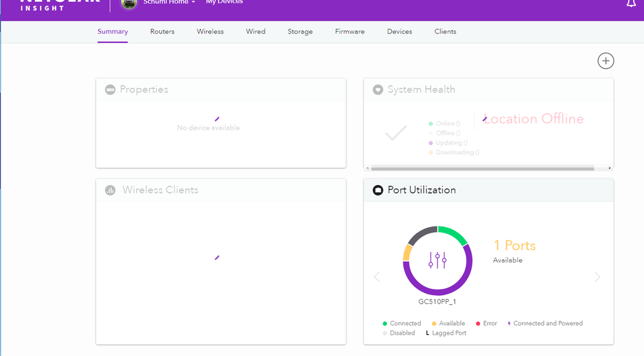Image resolution: width=644 pixels, height=356 pixels.
Task: Click the System Health heart icon
Action: tap(378, 90)
